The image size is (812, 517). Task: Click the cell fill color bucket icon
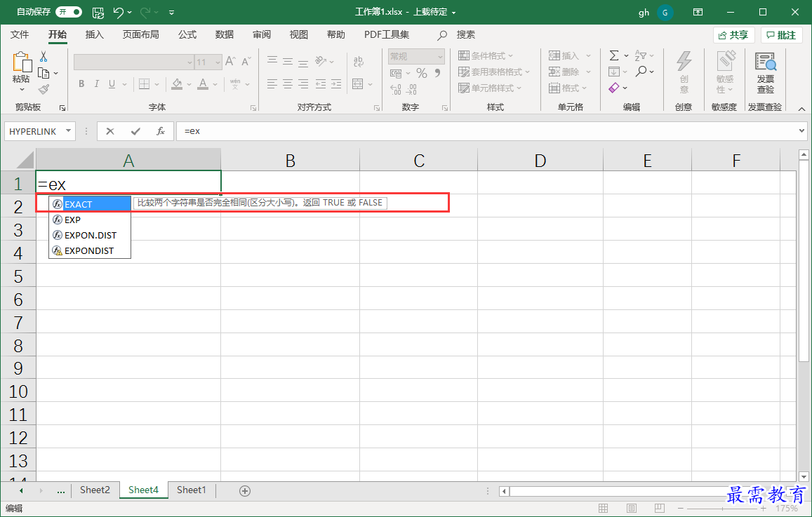[177, 84]
